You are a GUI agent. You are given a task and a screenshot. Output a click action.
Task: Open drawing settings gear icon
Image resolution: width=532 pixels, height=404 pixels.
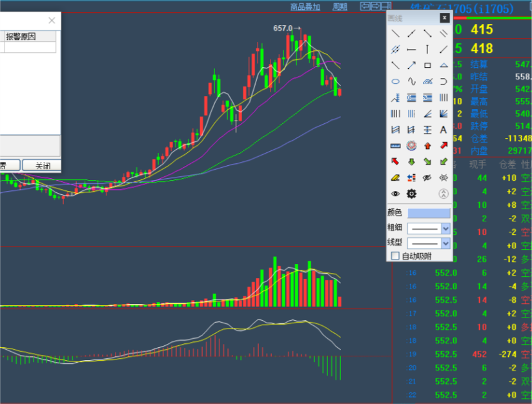[411, 194]
